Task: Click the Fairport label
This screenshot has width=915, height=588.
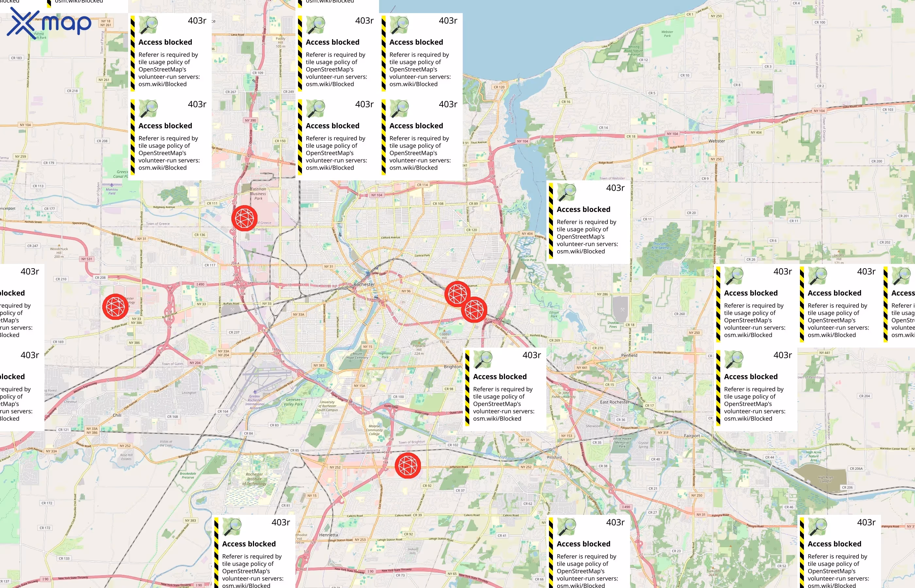Action: click(x=692, y=436)
